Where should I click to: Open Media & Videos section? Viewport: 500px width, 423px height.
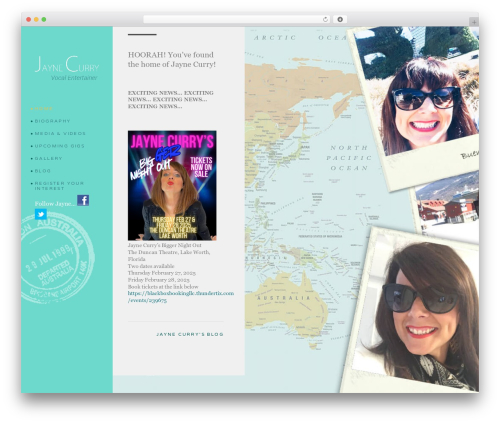(x=60, y=133)
